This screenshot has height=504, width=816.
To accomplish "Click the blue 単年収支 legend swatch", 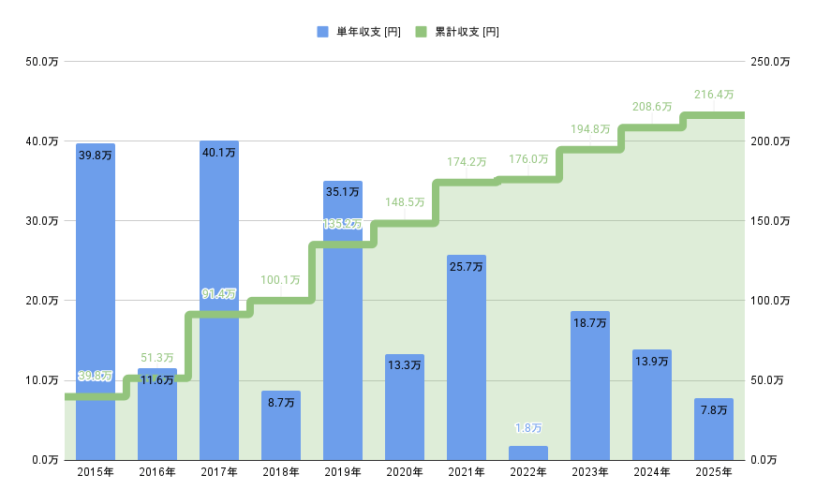I will [322, 32].
